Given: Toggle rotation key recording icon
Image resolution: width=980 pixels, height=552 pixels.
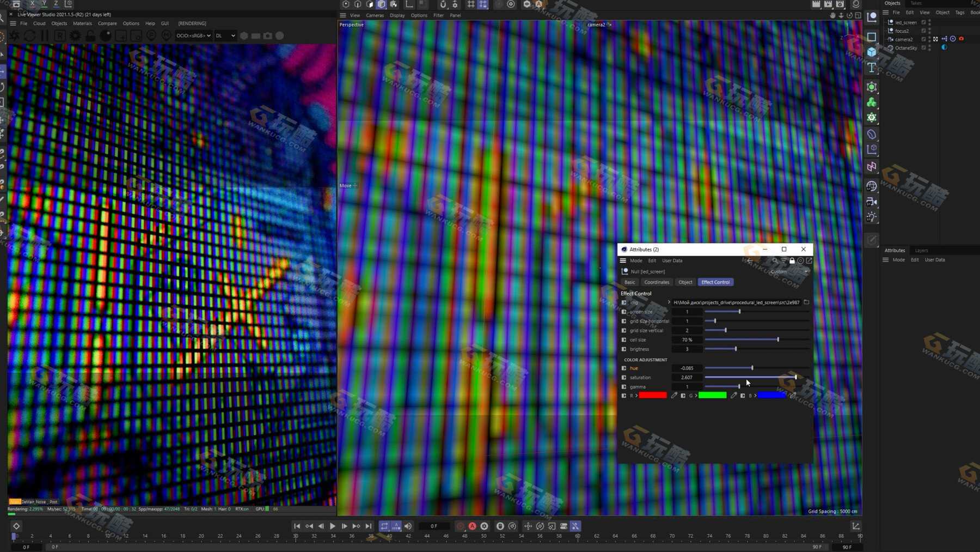Looking at the screenshot, I should click(540, 526).
